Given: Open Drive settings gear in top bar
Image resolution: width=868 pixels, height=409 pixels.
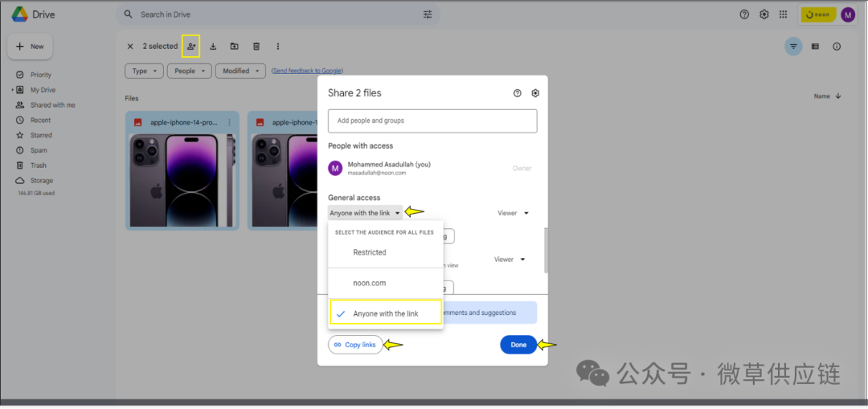Looking at the screenshot, I should pos(764,14).
